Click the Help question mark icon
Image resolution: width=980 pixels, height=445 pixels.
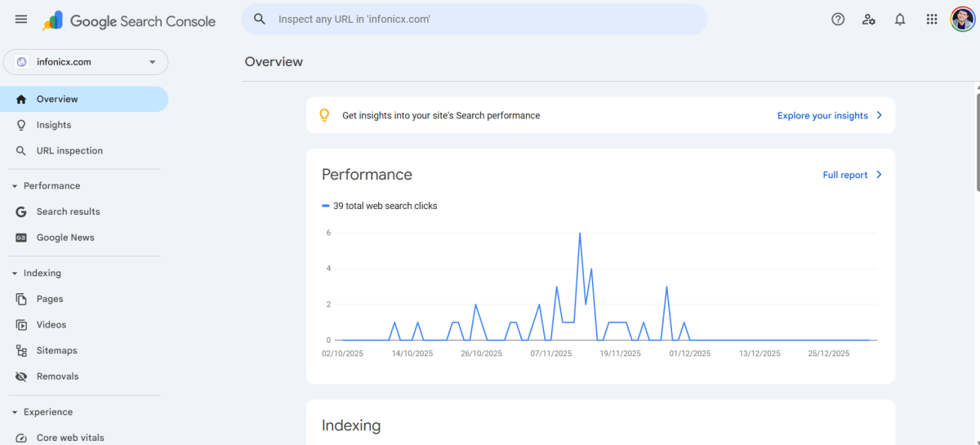(838, 20)
